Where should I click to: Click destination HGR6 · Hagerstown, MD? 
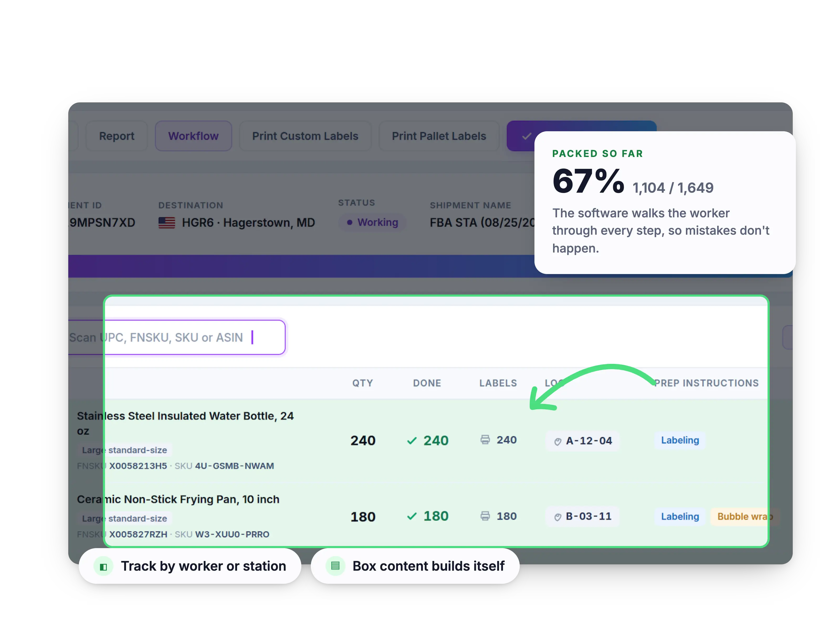click(x=248, y=223)
